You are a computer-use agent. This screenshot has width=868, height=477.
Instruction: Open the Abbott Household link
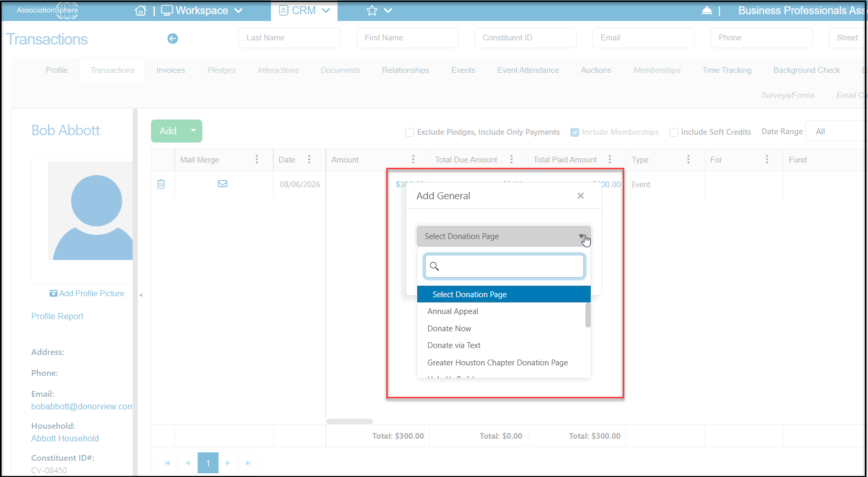pos(65,438)
